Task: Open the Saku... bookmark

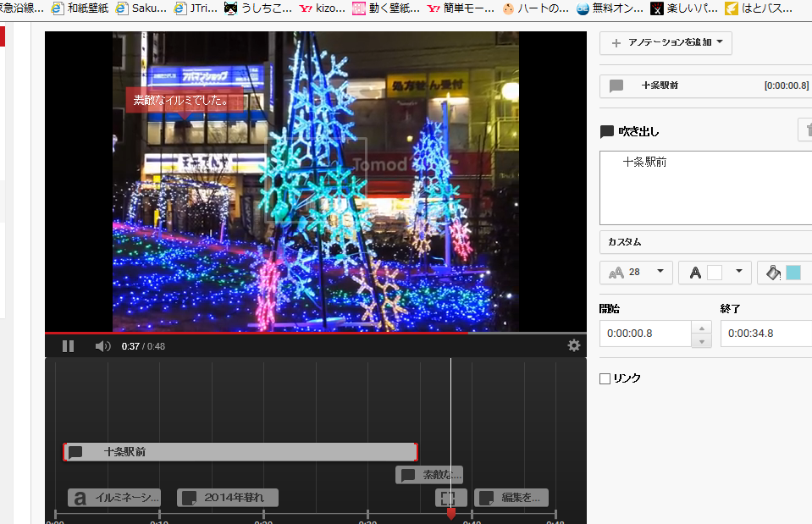Action: click(141, 8)
